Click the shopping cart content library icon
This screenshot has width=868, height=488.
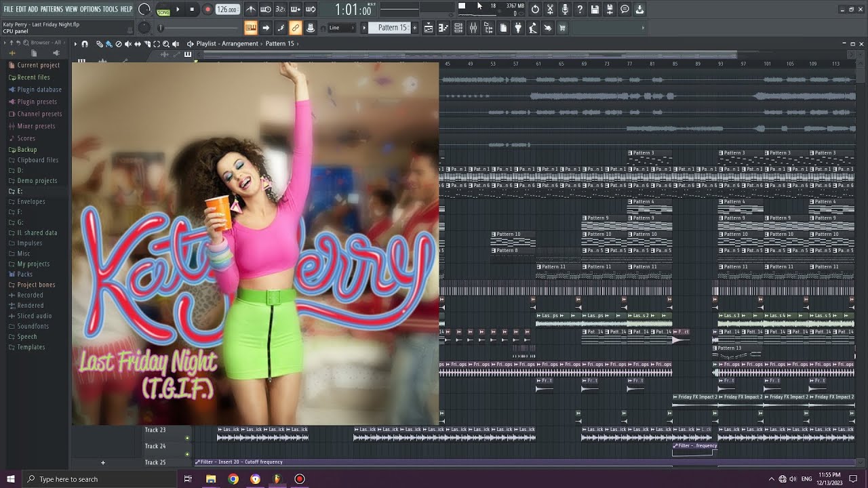click(562, 28)
